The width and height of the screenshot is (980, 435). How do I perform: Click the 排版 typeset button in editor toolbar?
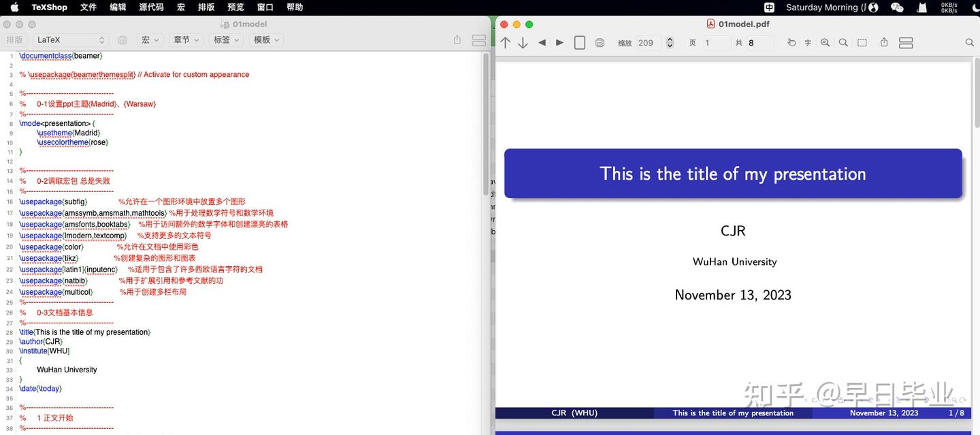[x=14, y=40]
